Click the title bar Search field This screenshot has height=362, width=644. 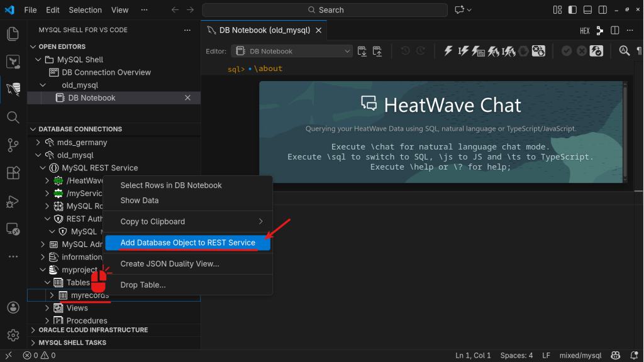pos(325,10)
